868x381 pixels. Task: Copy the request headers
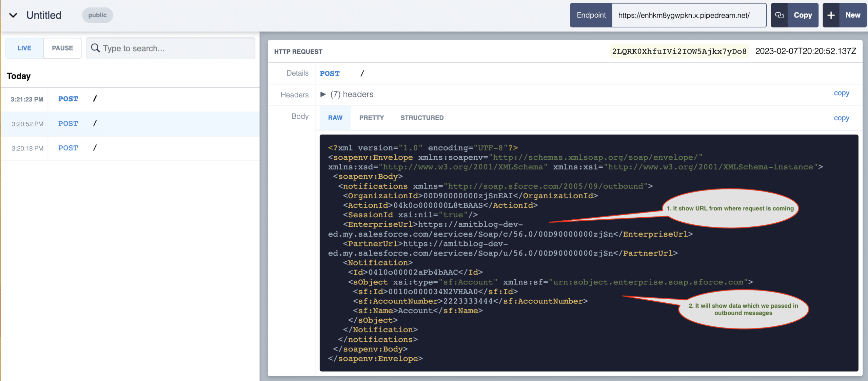coord(841,93)
